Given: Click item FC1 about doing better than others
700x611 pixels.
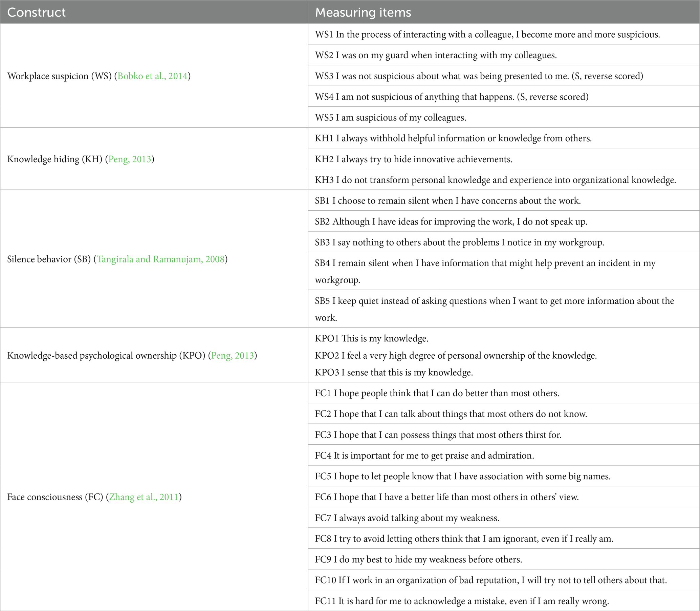Looking at the screenshot, I should (437, 393).
